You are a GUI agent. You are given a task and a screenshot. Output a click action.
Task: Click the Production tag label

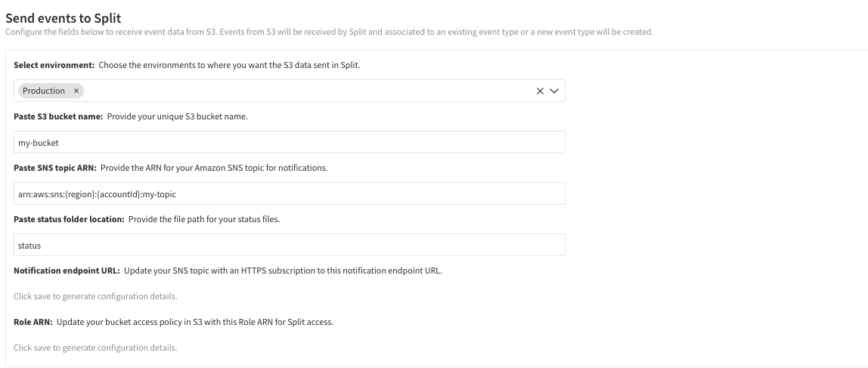(x=44, y=91)
